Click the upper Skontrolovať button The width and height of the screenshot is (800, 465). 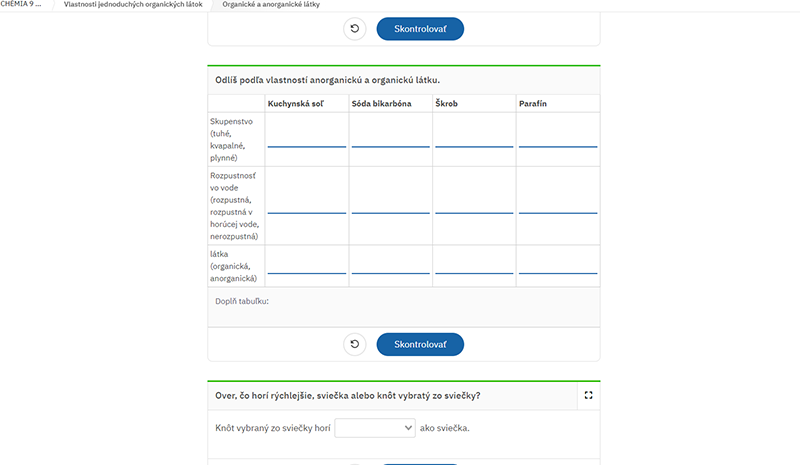(x=420, y=29)
